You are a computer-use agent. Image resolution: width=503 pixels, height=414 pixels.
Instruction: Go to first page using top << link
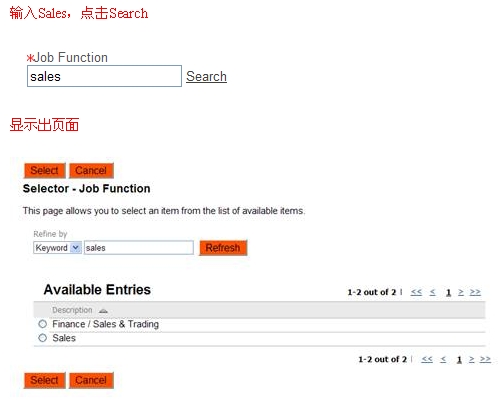[416, 292]
